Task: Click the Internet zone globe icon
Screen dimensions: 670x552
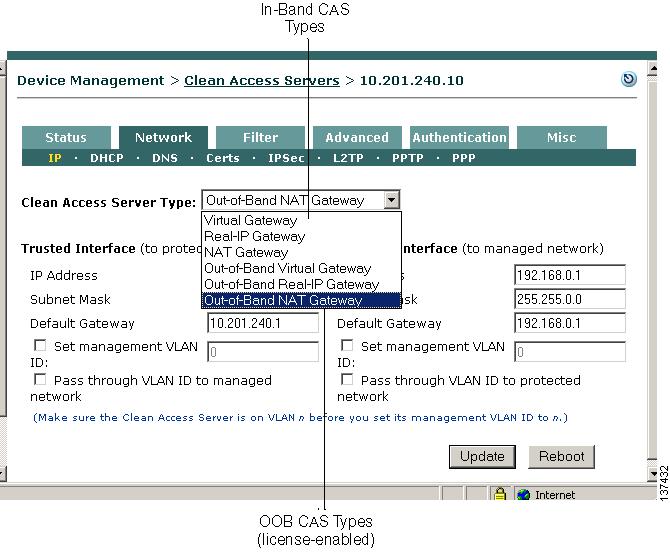Action: [x=523, y=495]
